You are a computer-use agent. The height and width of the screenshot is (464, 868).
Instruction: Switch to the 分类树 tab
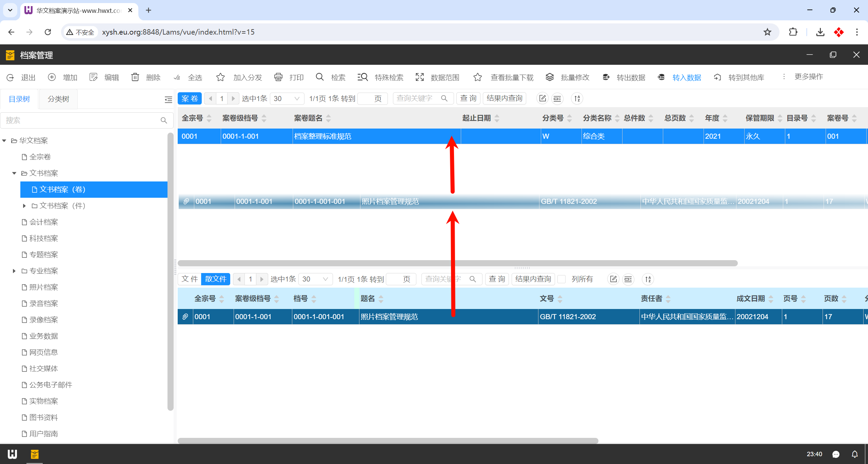[x=58, y=99]
